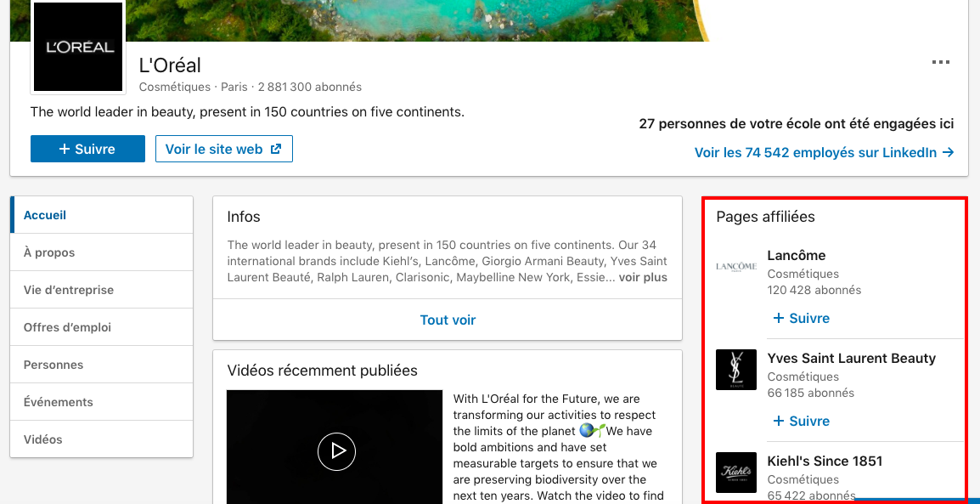Go to Offres d'emploi tab

[x=102, y=328]
